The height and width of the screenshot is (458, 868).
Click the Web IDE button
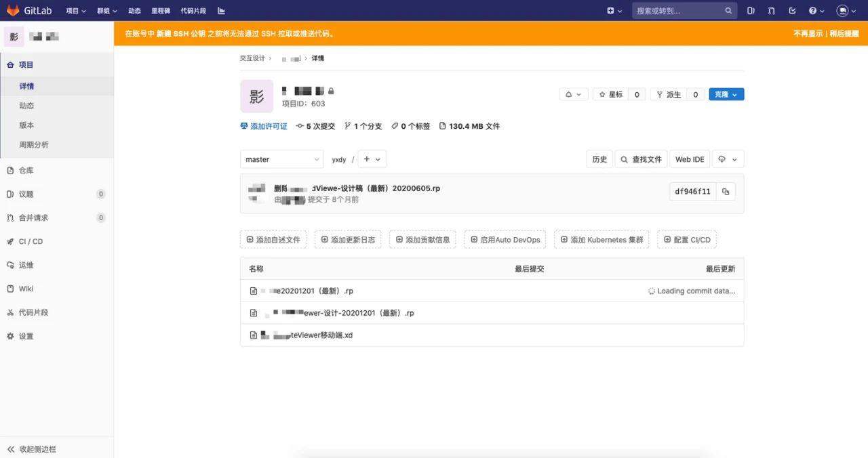[x=690, y=159]
